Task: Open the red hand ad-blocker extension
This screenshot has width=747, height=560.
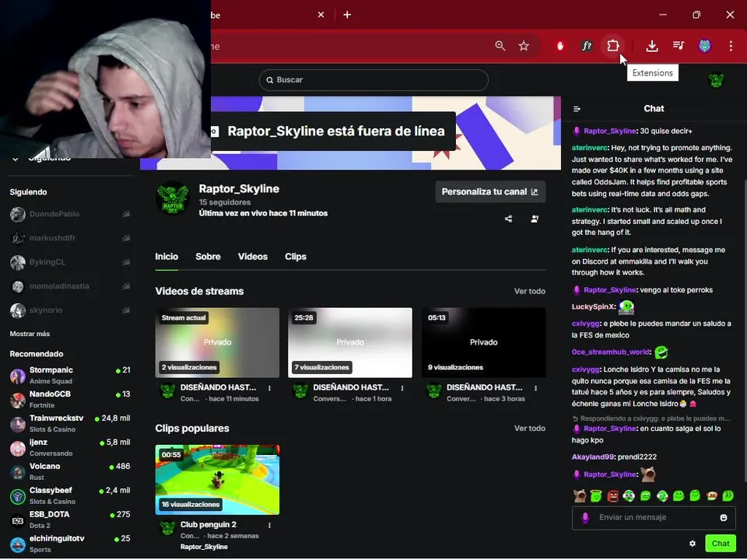Action: pos(560,46)
